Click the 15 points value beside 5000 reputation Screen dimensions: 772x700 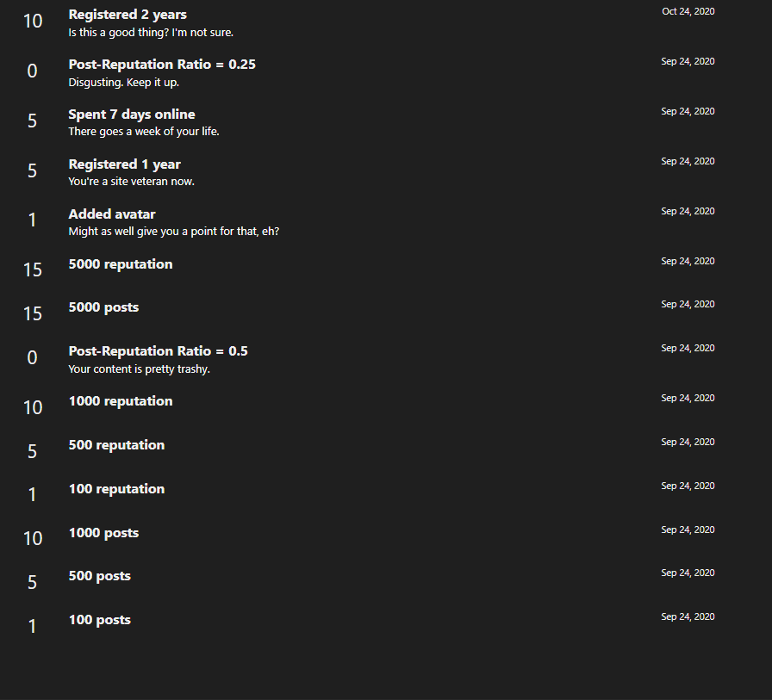click(x=33, y=269)
